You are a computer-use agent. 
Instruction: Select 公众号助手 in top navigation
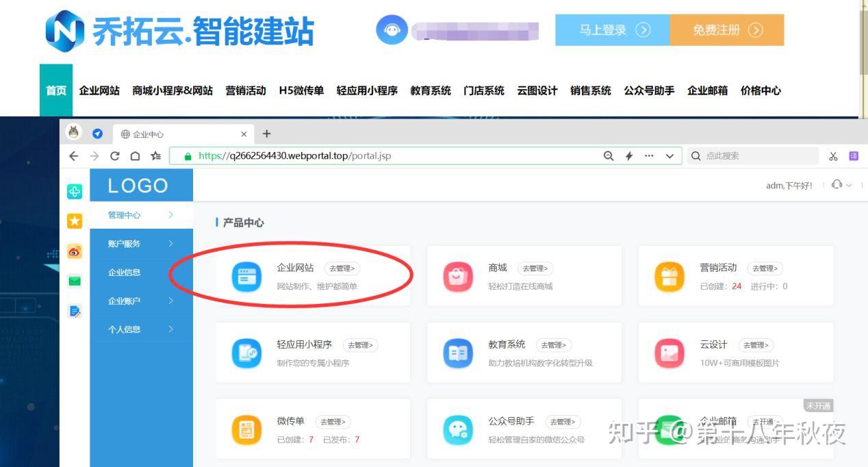[649, 90]
